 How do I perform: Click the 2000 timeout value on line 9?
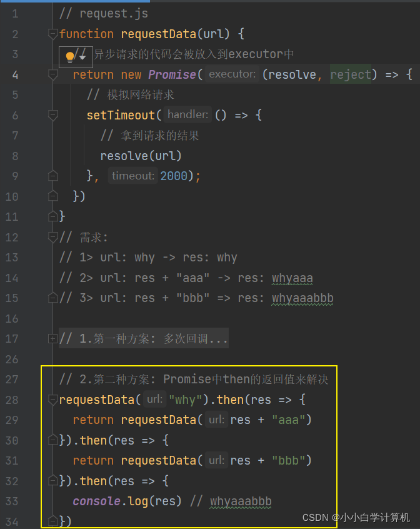click(174, 176)
